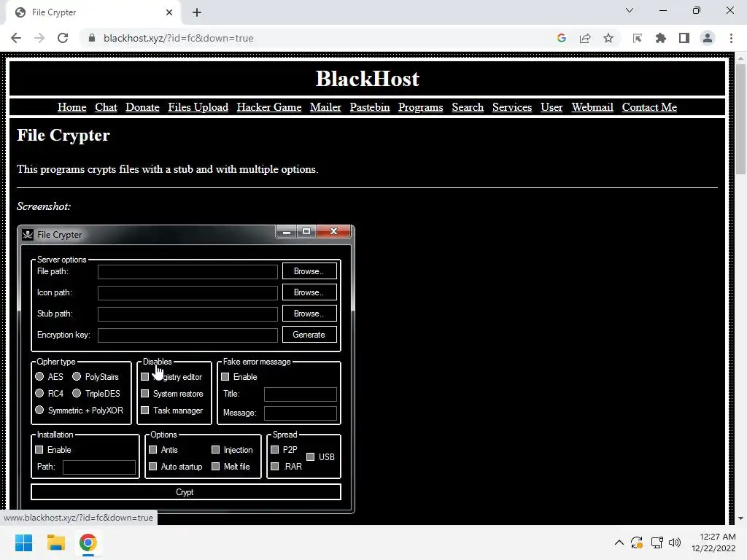Click the File Crypter screenshot image
This screenshot has width=747, height=560.
(186, 369)
